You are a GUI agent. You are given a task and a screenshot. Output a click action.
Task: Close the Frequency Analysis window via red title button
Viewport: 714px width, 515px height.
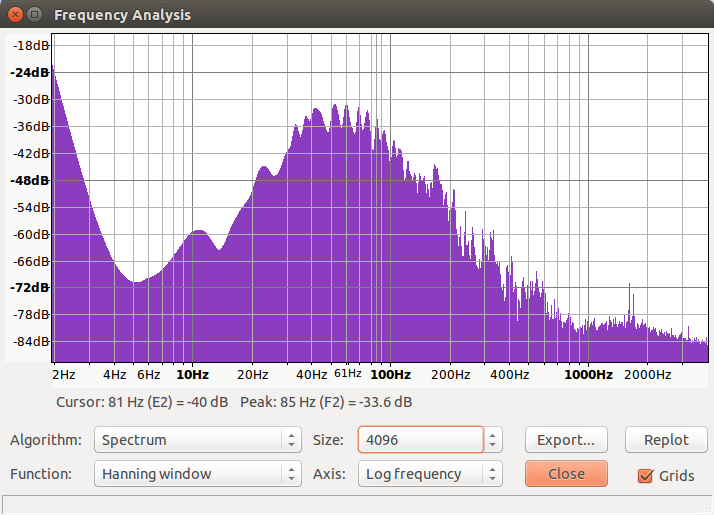[x=15, y=15]
